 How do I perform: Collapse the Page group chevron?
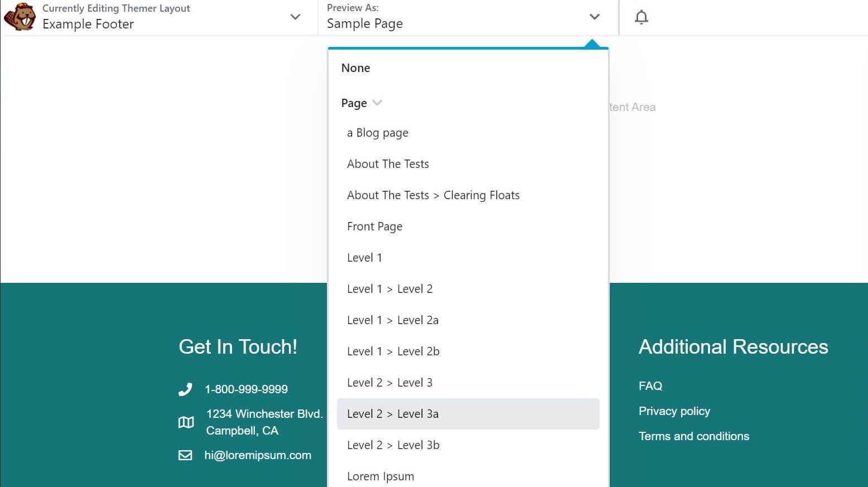pyautogui.click(x=377, y=103)
